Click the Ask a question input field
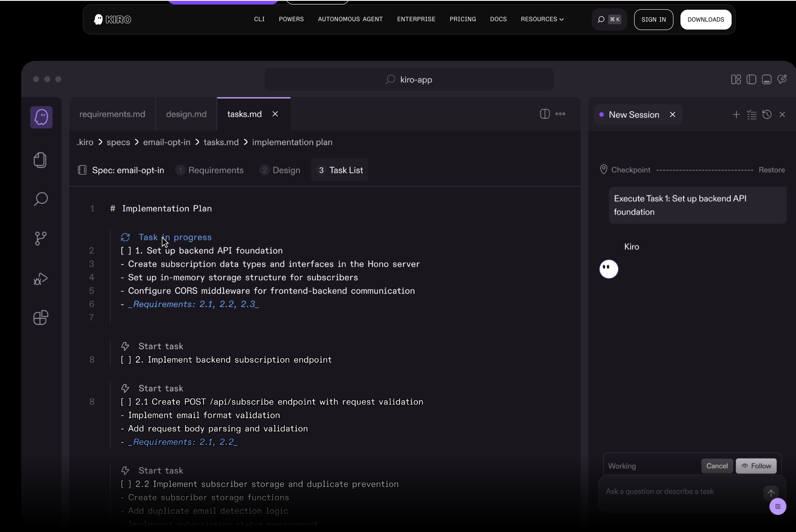 click(679, 492)
